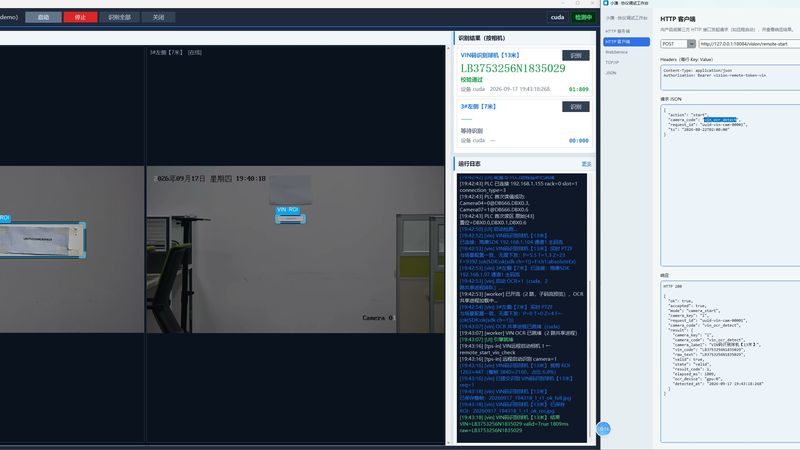Click the Headers text area
Screen dimensions: 800x450
coord(730,78)
